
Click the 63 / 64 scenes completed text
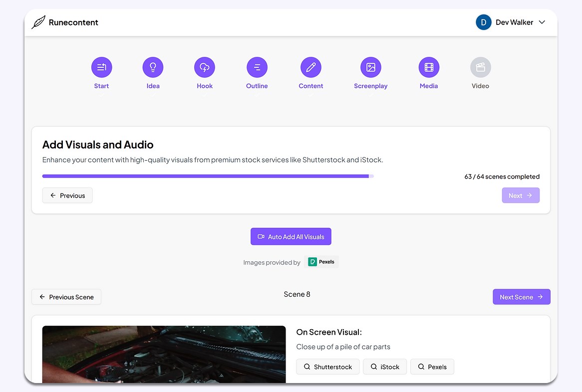tap(502, 177)
